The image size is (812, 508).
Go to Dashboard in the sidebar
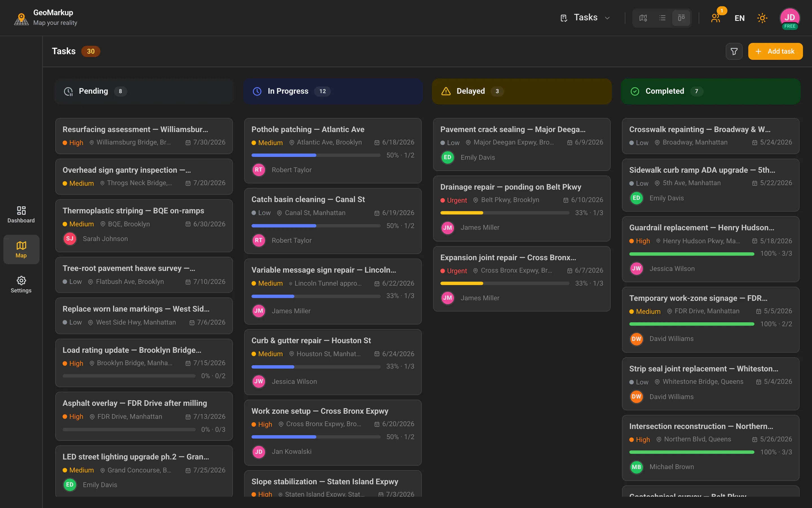pyautogui.click(x=21, y=215)
